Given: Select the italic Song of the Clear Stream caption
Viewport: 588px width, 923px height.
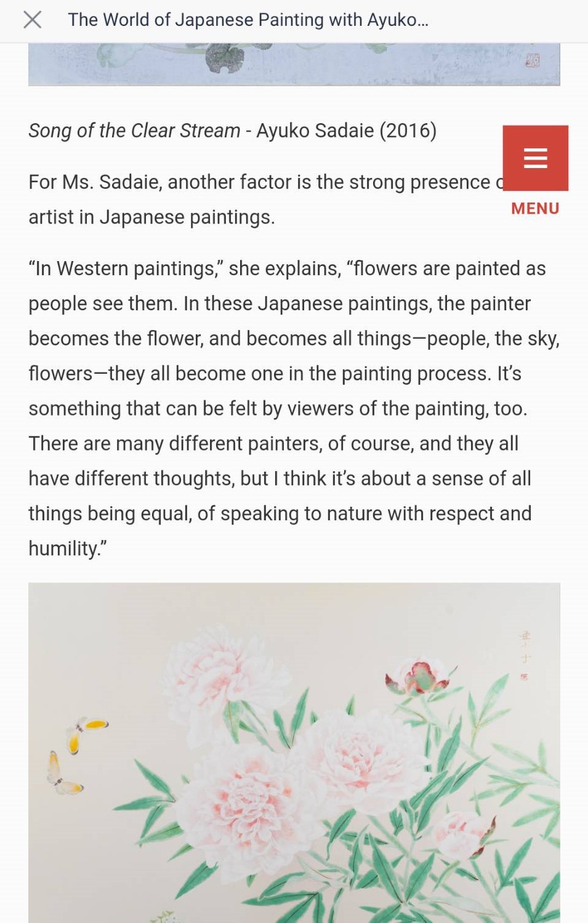Looking at the screenshot, I should pos(134,131).
